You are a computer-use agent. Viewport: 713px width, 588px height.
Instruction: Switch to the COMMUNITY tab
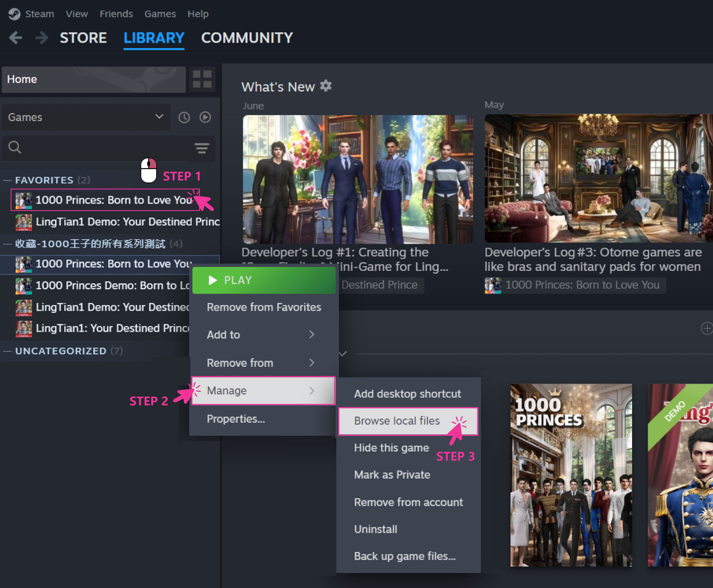click(247, 38)
